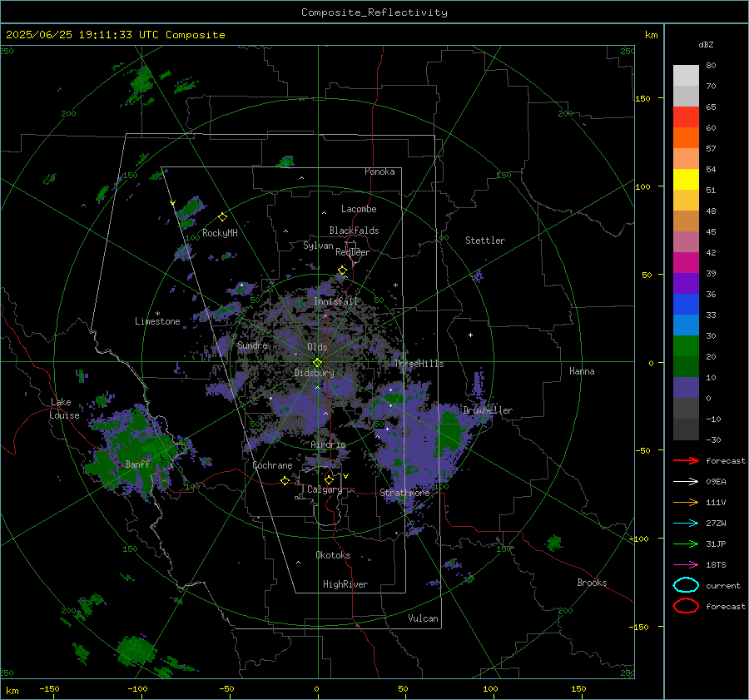
Task: Click the white plus marker west of Hanna
Action: [x=470, y=335]
